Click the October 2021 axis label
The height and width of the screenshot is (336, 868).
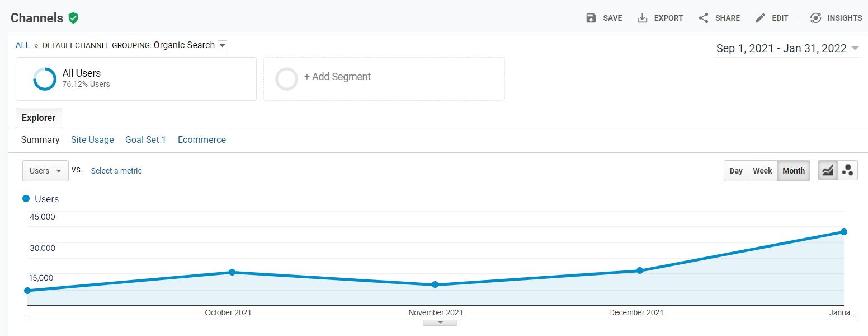[x=228, y=312]
